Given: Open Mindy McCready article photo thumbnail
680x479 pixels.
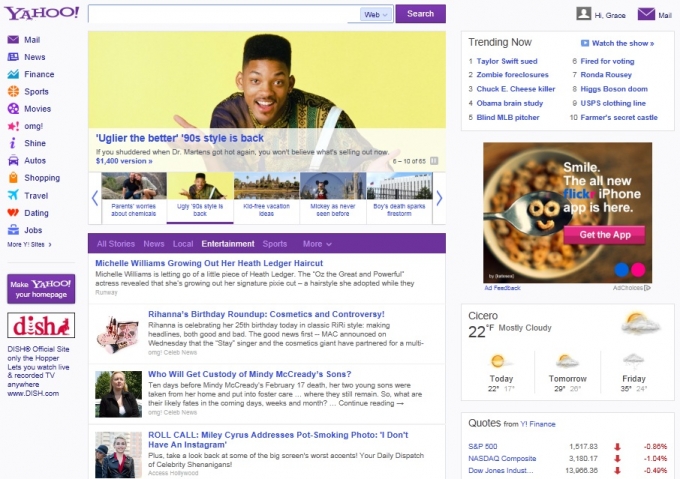Looking at the screenshot, I should coord(118,394).
